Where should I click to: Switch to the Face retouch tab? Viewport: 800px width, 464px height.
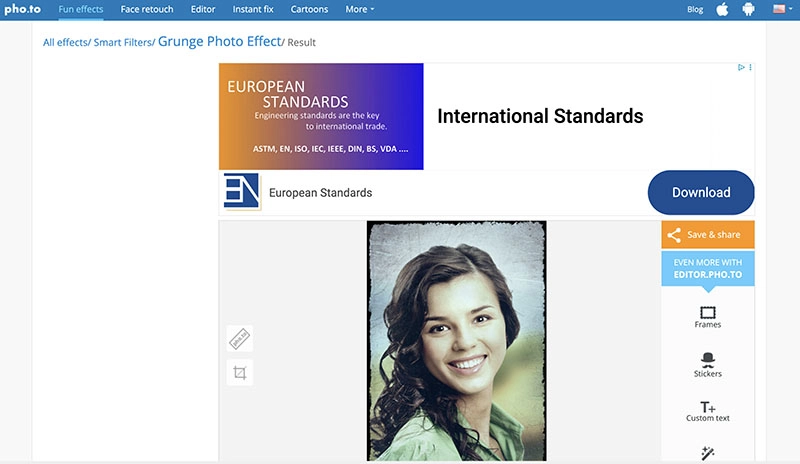coord(147,10)
